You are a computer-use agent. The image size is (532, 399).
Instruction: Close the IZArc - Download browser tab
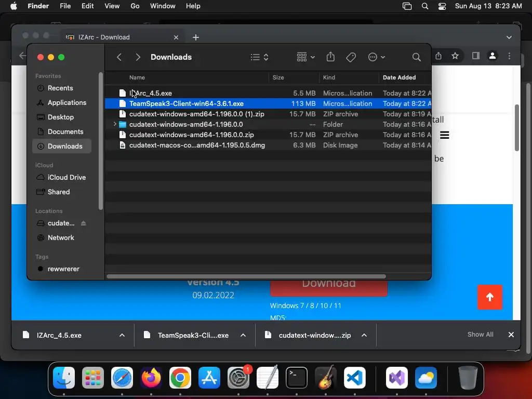176,37
